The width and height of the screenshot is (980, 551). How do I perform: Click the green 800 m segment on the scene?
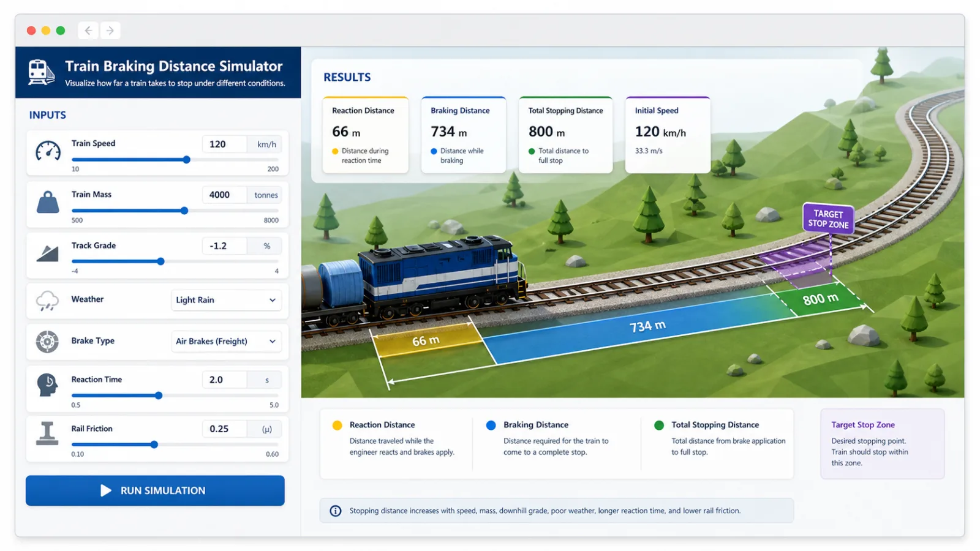click(x=820, y=298)
